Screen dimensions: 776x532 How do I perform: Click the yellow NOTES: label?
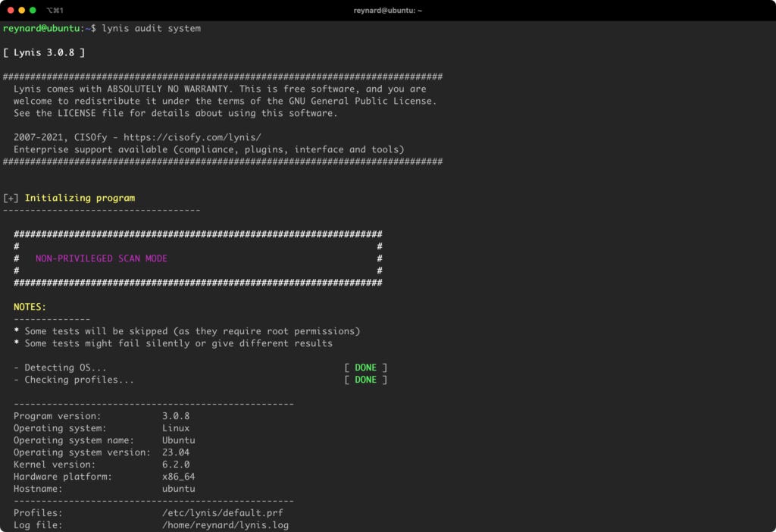tap(30, 307)
